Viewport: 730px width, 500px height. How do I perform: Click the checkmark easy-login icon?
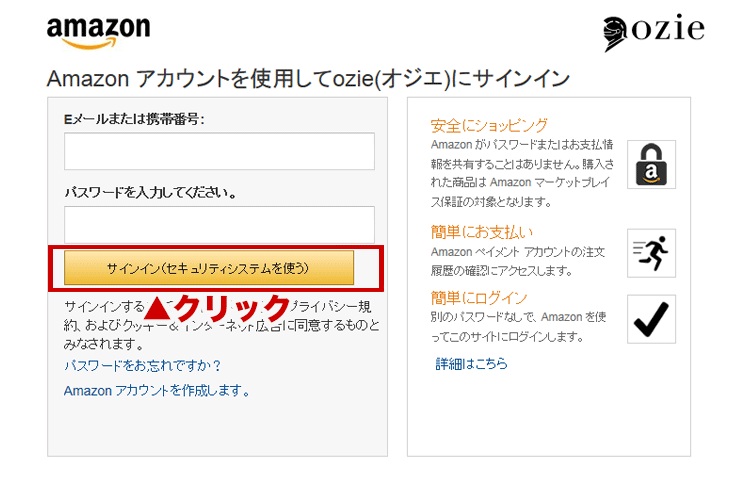pos(651,319)
